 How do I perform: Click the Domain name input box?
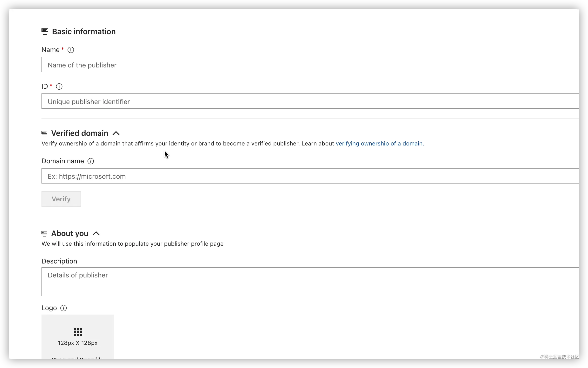(309, 176)
